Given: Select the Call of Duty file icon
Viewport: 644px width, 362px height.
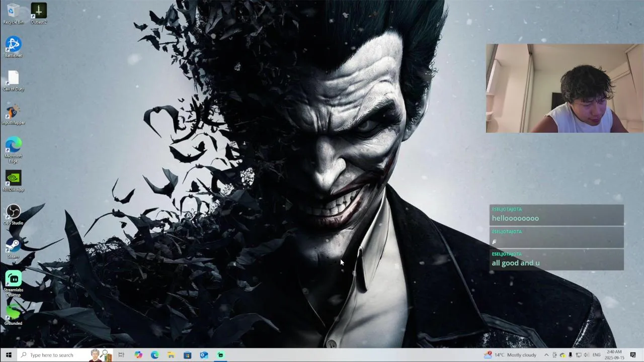Looking at the screenshot, I should (x=13, y=80).
